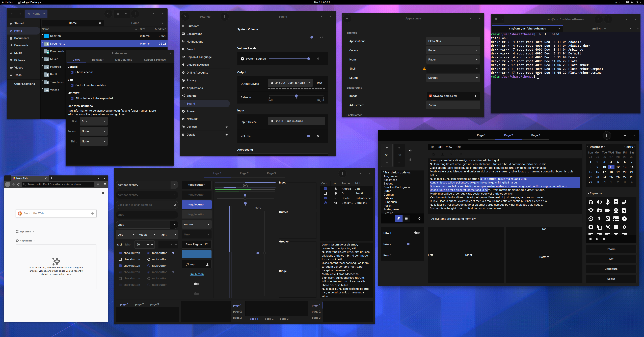Screen dimensions: 644x337
Task: Click the Search the Web field
Action: (56, 213)
